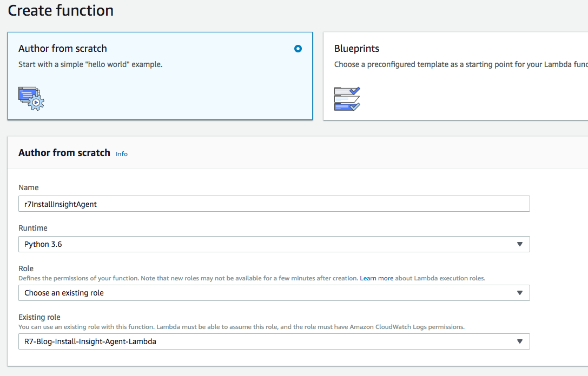
Task: Select the Author from scratch radio button
Action: (x=298, y=49)
